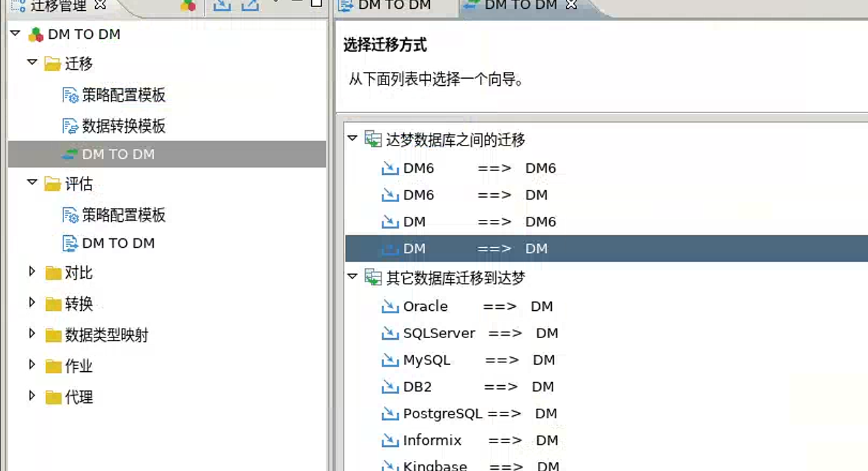Image resolution: width=868 pixels, height=471 pixels.
Task: Open 策略配置模板 under the 迁移 folder
Action: click(x=114, y=95)
